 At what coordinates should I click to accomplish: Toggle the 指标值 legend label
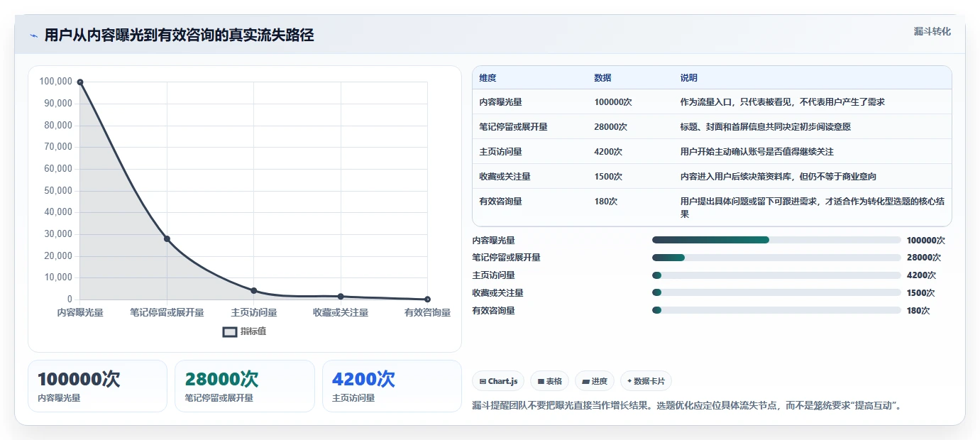[253, 331]
